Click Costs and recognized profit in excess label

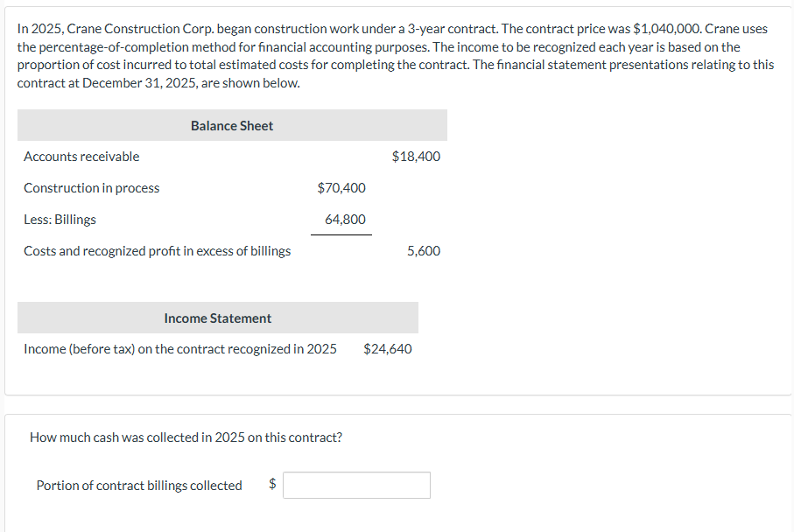158,251
